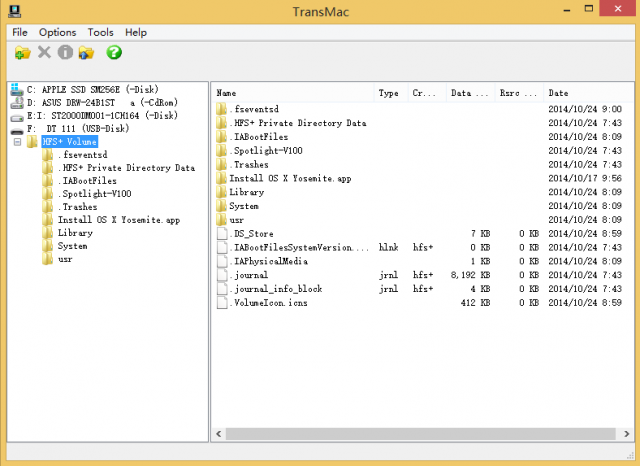Sort by Data column header

pos(470,93)
